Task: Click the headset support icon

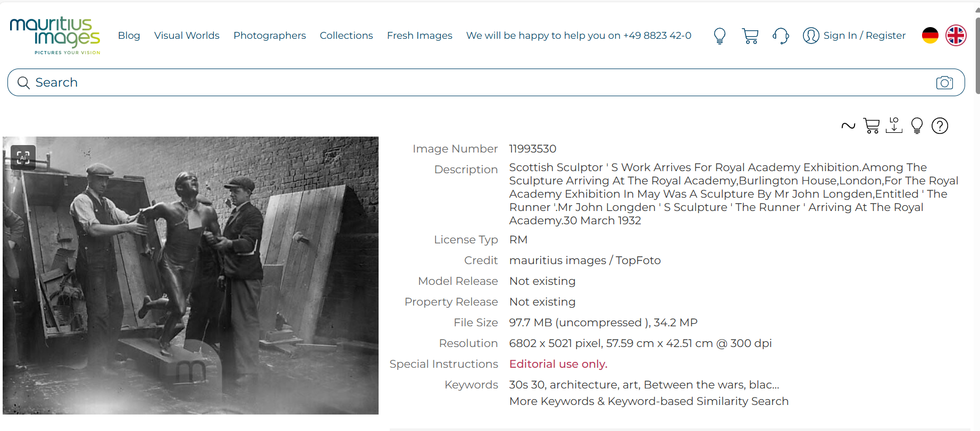Action: click(x=780, y=36)
